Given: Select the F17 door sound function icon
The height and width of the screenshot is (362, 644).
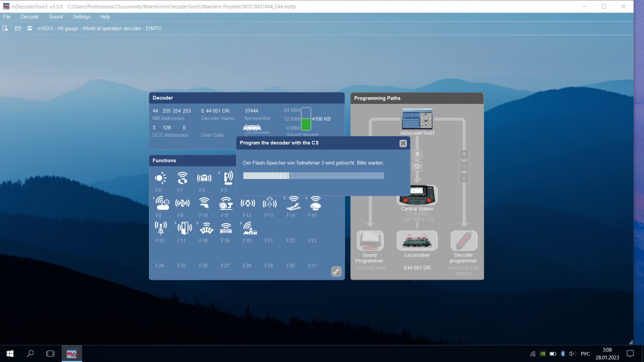Looking at the screenshot, I should point(183,228).
